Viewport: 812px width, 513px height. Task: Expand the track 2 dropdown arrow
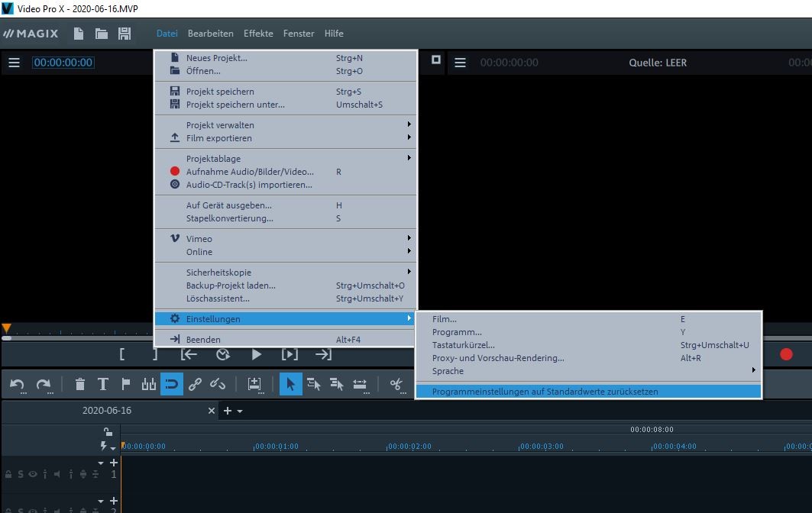(101, 501)
